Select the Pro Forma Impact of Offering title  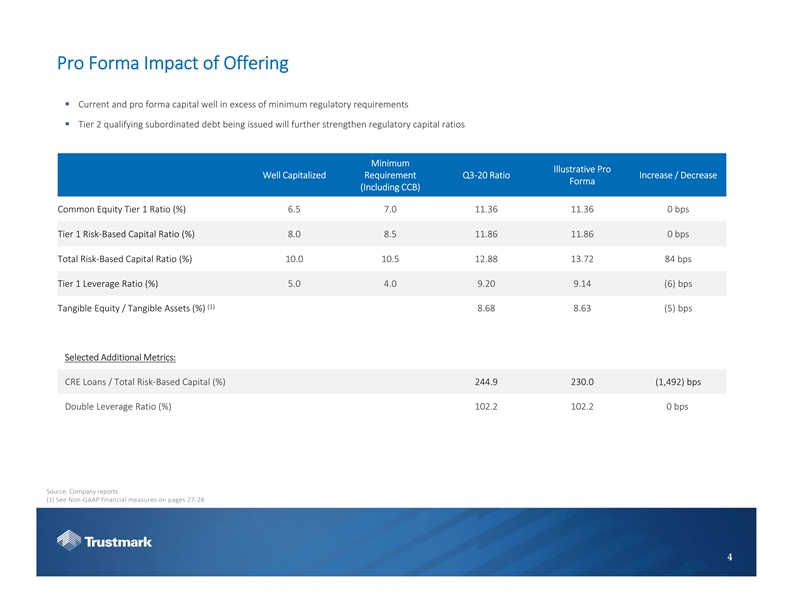click(x=172, y=64)
